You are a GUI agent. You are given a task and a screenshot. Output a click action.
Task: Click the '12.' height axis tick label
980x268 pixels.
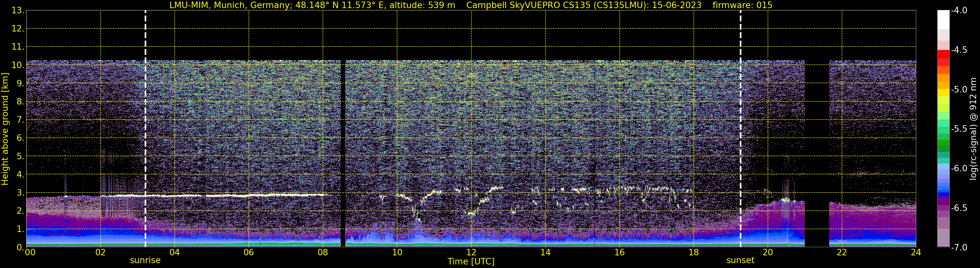tap(18, 29)
